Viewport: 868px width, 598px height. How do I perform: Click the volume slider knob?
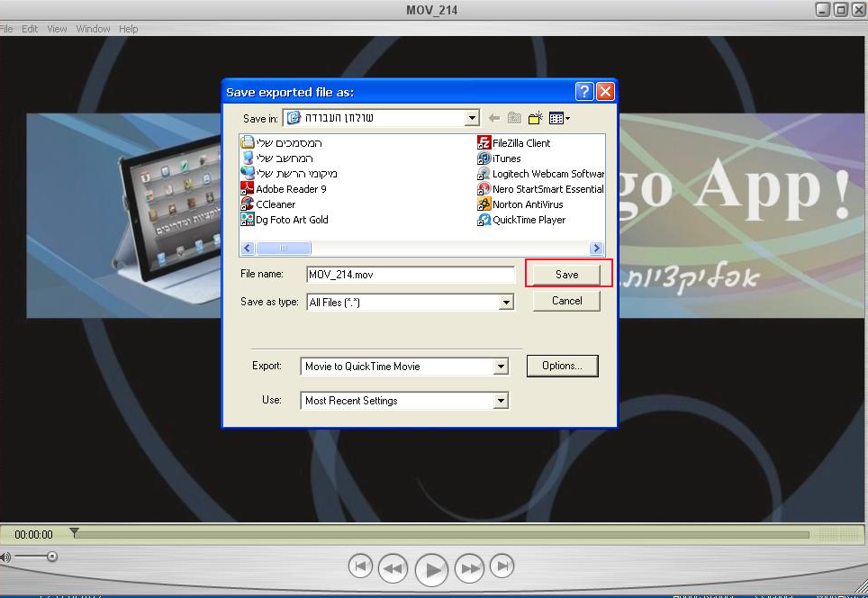click(x=52, y=557)
